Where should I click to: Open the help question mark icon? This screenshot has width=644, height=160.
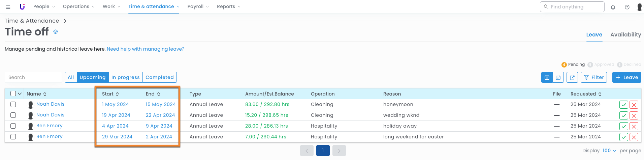(x=627, y=7)
